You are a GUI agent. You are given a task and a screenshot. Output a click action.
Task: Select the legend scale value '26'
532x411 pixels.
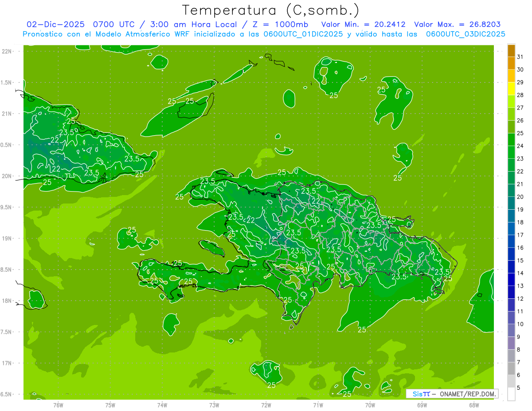pyautogui.click(x=520, y=121)
